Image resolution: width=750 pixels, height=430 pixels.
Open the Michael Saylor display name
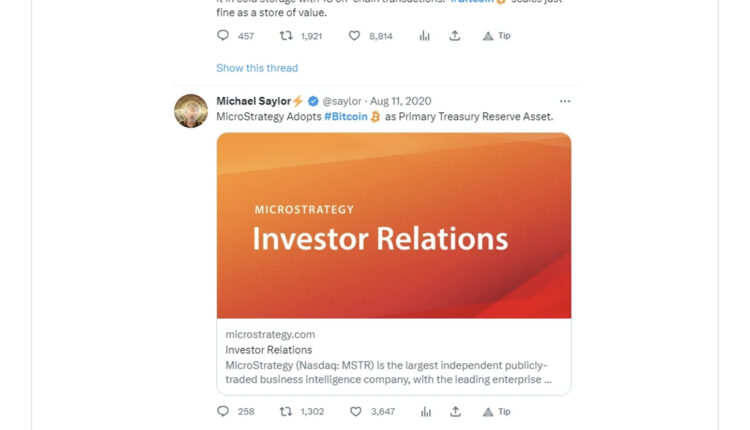(x=253, y=101)
